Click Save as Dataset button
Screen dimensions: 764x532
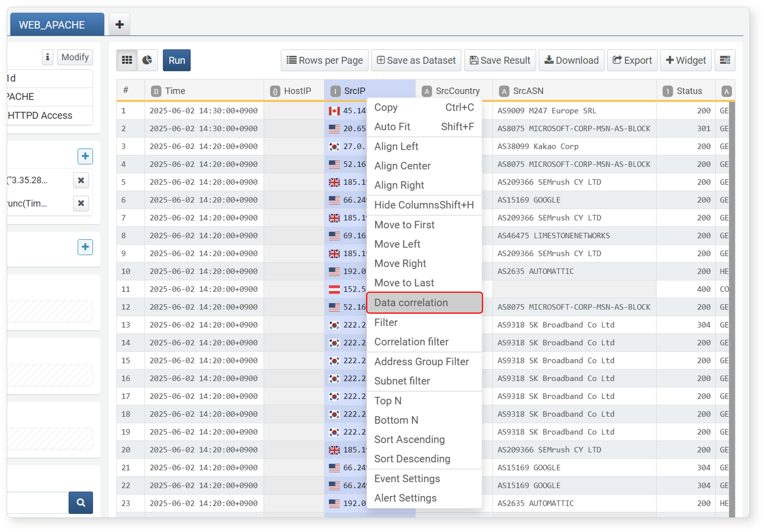point(416,60)
